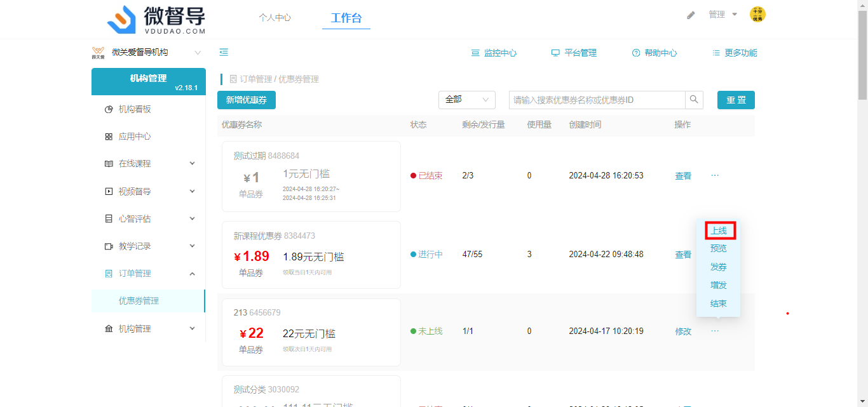Viewport: 868px width, 407px height.
Task: Expand the 视频督导 sidebar menu
Action: (193, 191)
